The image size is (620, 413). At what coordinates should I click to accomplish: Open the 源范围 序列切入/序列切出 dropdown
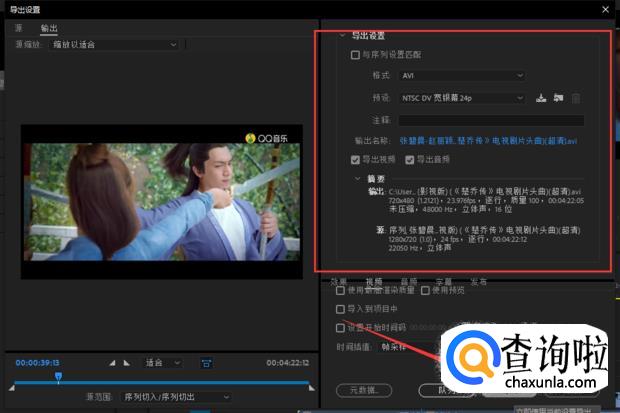point(176,397)
